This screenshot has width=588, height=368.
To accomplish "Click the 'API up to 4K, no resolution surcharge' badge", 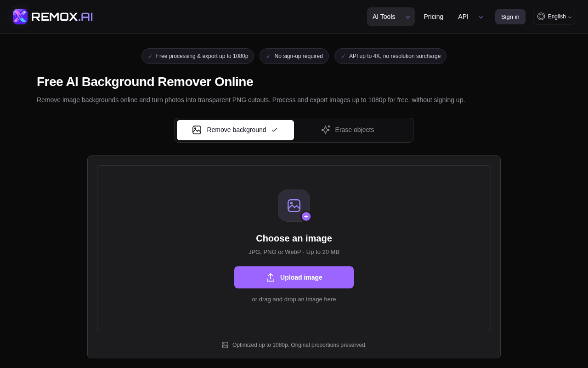I will coord(390,56).
